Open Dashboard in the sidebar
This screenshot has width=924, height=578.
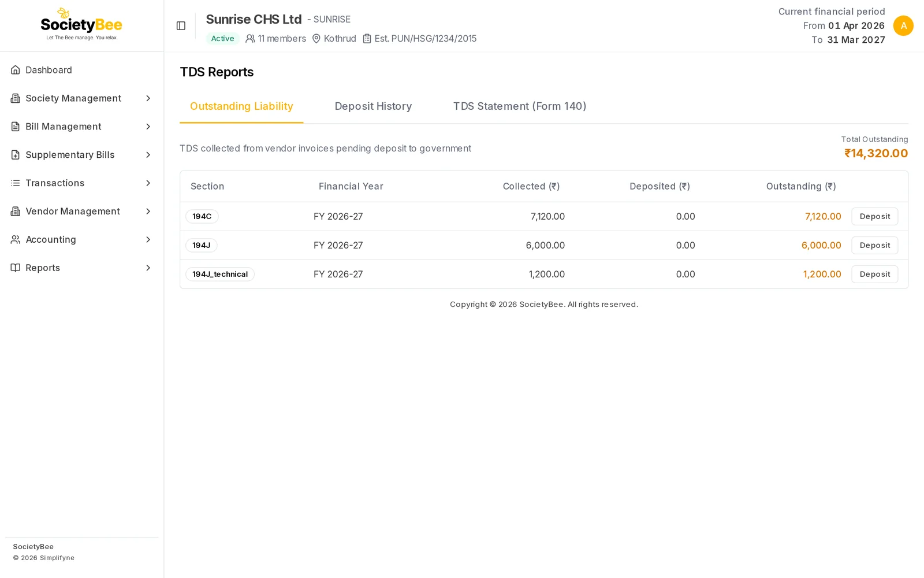click(x=81, y=70)
